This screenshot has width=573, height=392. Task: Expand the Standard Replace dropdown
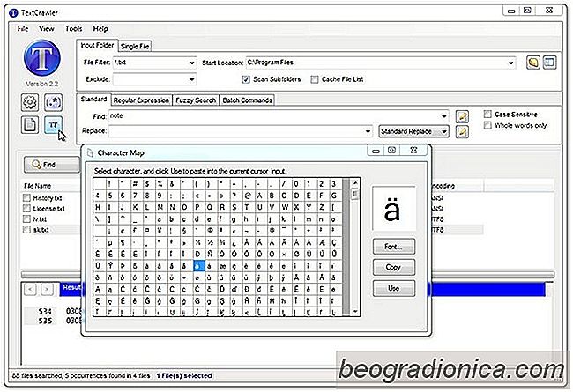click(443, 131)
